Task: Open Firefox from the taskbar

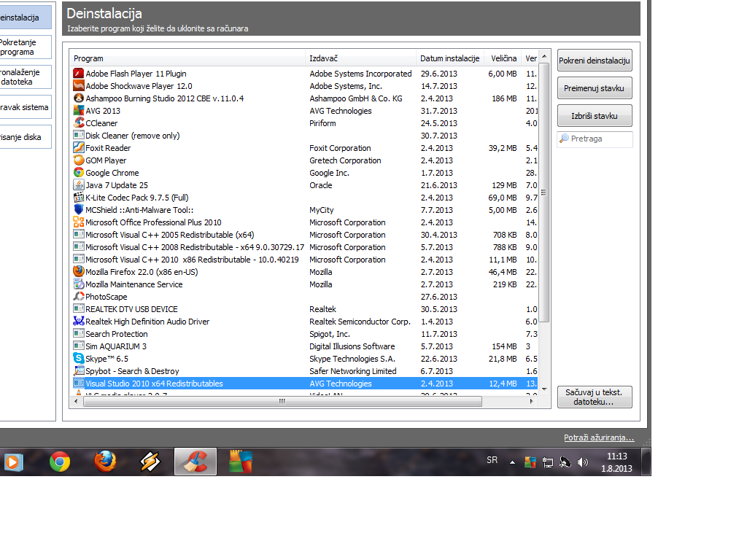Action: (x=105, y=462)
